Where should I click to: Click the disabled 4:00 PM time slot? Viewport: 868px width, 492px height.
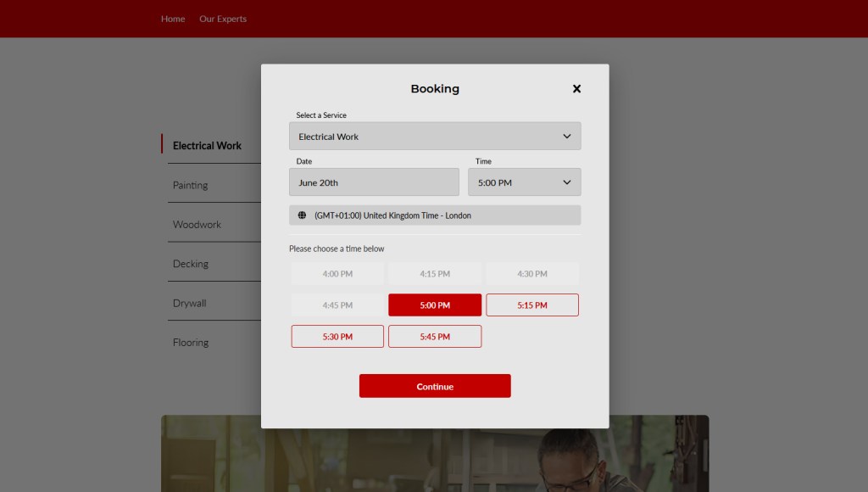click(x=337, y=274)
